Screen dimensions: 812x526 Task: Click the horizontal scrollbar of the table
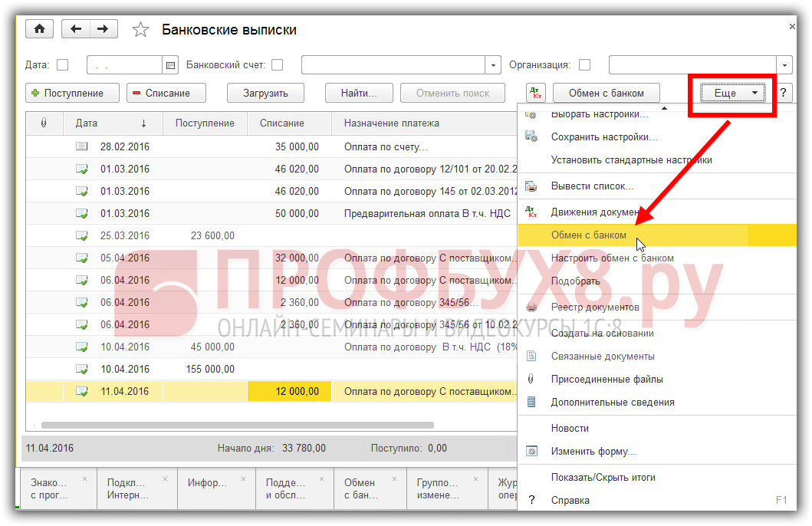[x=237, y=425]
